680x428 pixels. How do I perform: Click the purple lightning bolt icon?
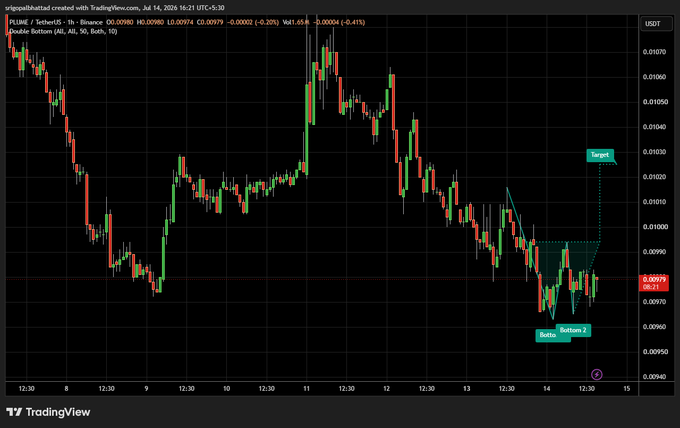(x=597, y=374)
